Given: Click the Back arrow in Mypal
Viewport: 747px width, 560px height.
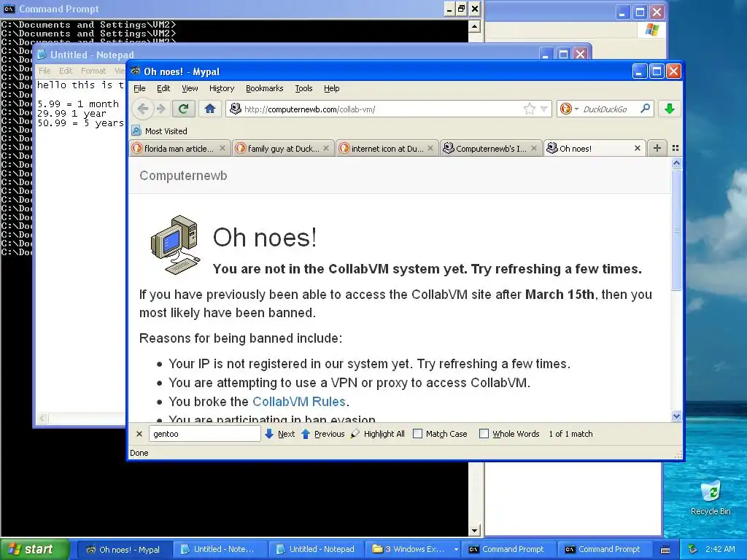Looking at the screenshot, I should coord(142,109).
